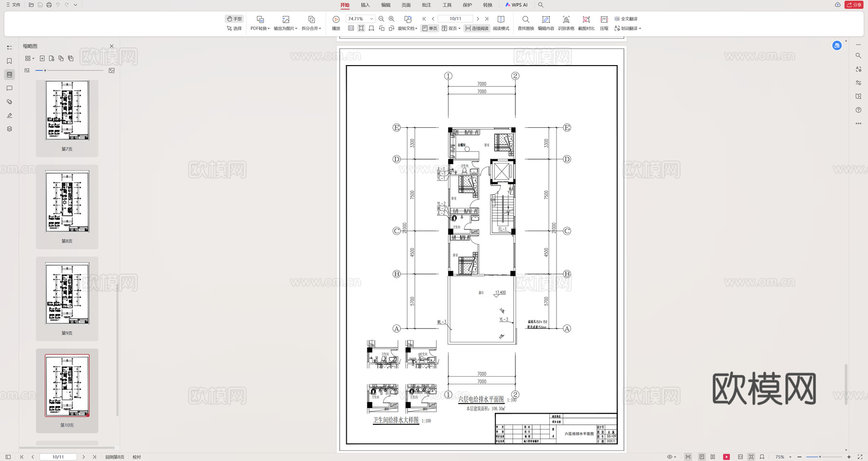Image resolution: width=868 pixels, height=461 pixels.
Task: Toggle the fit page view icon
Action: [361, 28]
